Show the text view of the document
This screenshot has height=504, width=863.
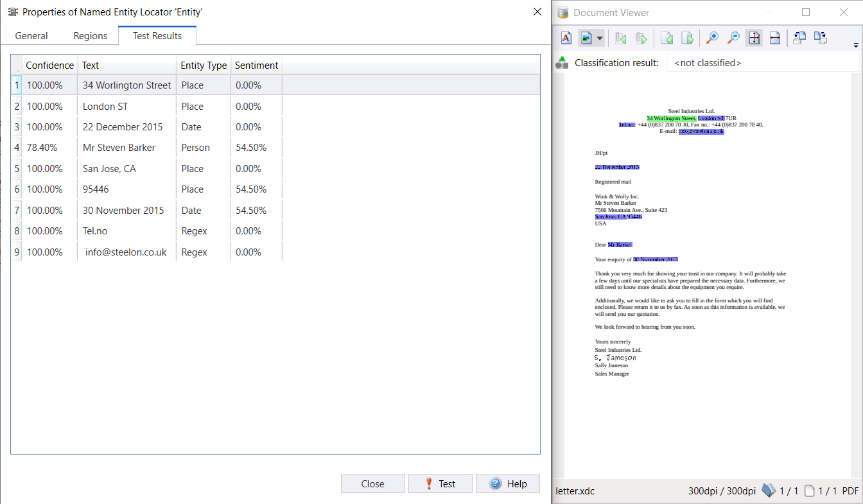coord(566,39)
